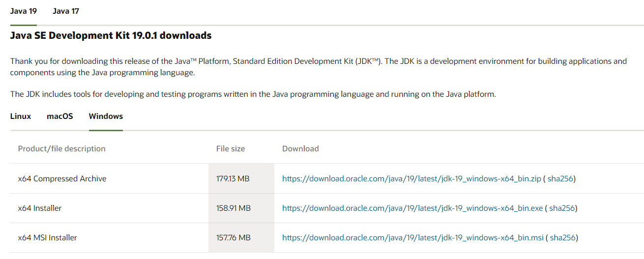Click the 'Download' column header
Viewport: 644px width, 259px height.
(300, 148)
